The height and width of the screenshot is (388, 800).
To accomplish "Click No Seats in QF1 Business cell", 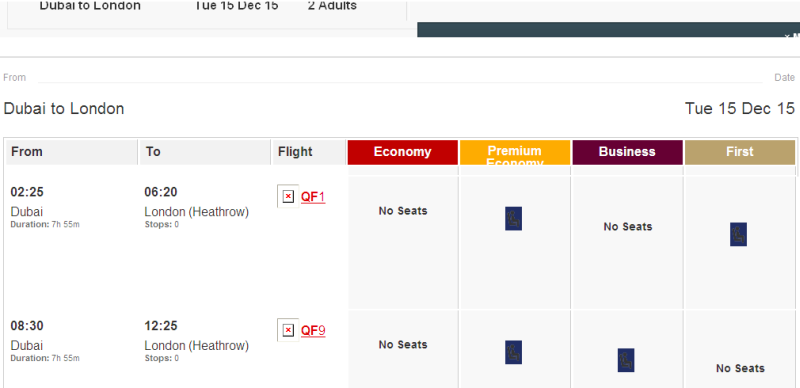I will [x=628, y=227].
